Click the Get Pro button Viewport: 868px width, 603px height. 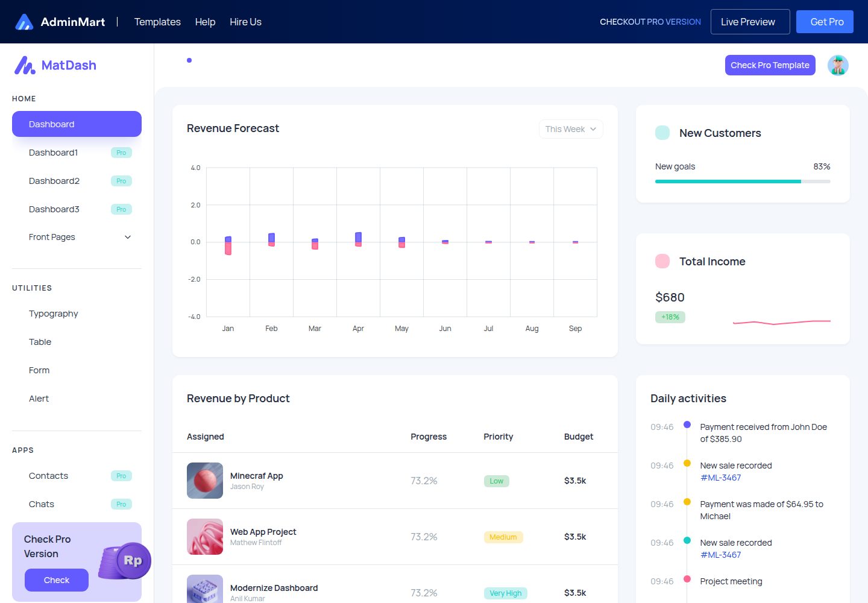(825, 22)
